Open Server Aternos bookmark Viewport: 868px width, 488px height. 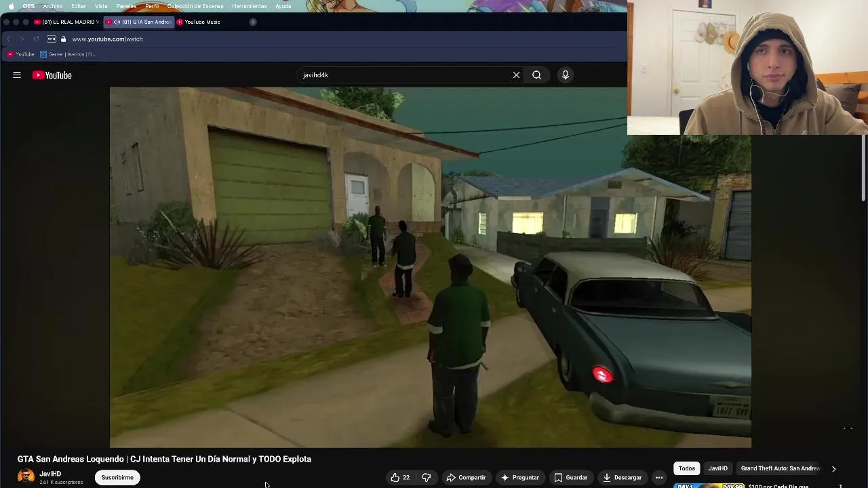tap(68, 54)
